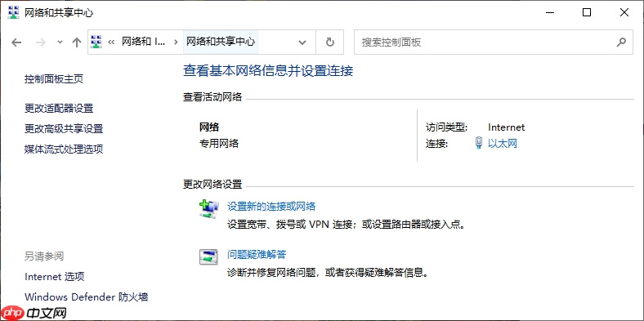Click the network icon in address bar
Viewport: 644px width, 321px height.
point(96,42)
